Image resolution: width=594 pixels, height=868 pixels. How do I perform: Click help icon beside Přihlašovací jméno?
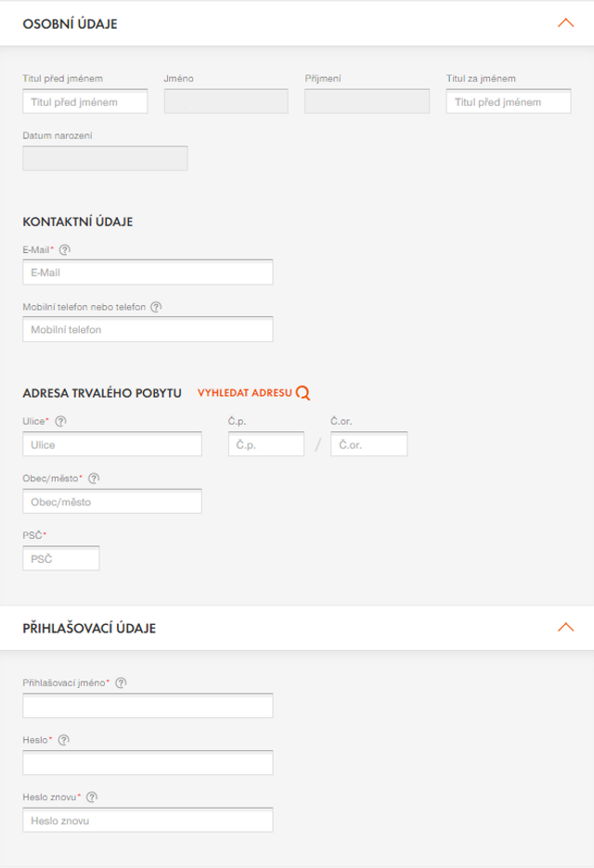[121, 683]
